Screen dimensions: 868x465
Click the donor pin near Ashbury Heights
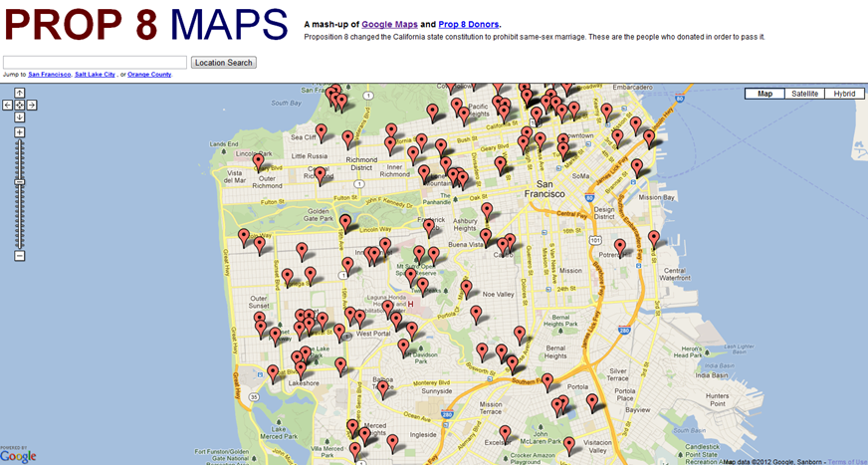[x=487, y=211]
